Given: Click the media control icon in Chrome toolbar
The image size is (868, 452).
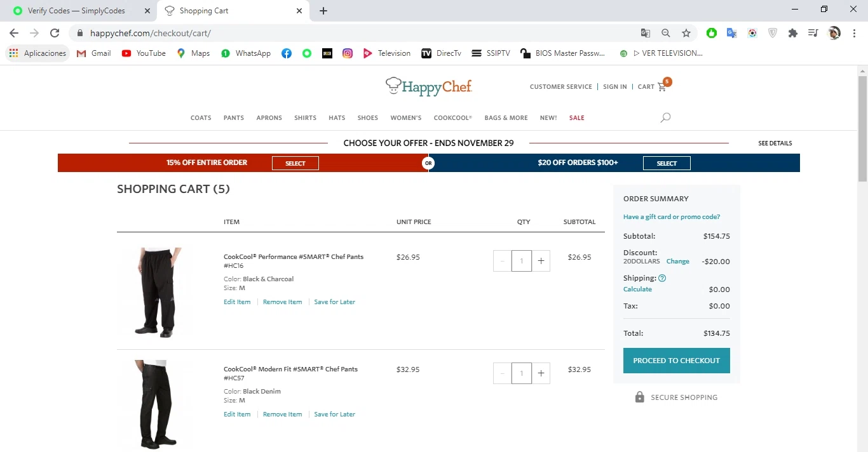Looking at the screenshot, I should point(813,33).
